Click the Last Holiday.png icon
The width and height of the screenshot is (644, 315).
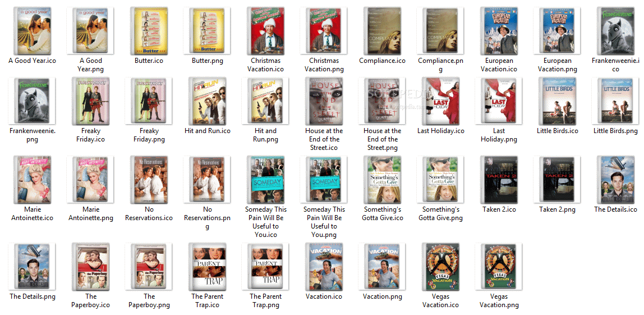[499, 101]
